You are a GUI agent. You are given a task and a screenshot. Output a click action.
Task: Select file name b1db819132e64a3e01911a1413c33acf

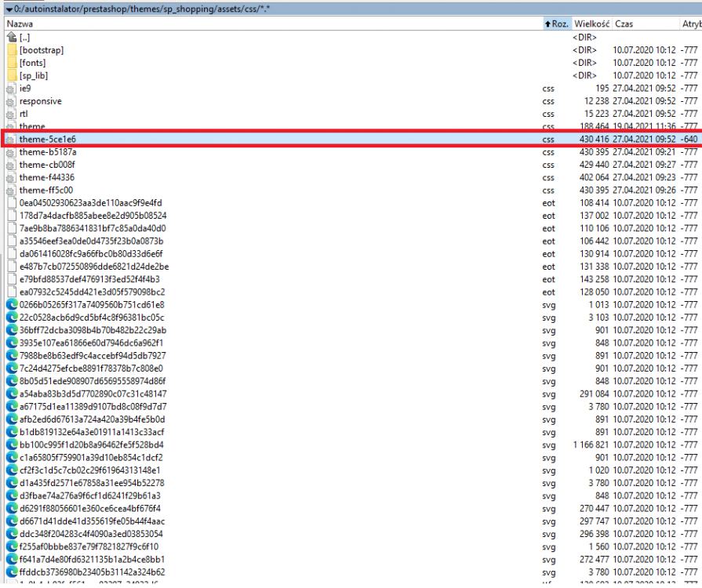pos(92,432)
